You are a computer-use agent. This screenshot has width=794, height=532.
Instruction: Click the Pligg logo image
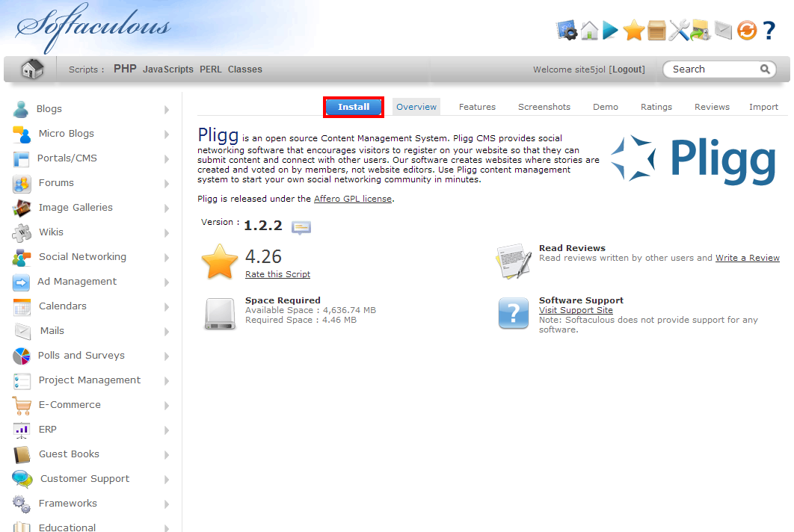click(694, 159)
